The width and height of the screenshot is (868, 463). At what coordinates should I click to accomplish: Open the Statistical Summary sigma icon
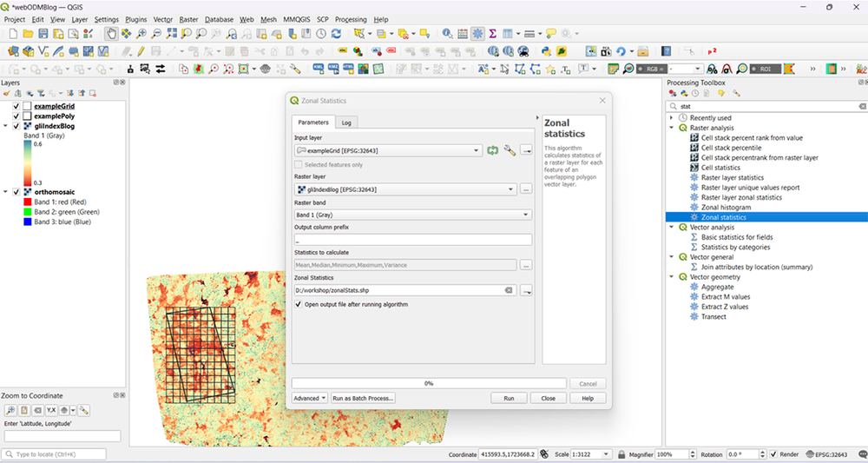point(492,34)
